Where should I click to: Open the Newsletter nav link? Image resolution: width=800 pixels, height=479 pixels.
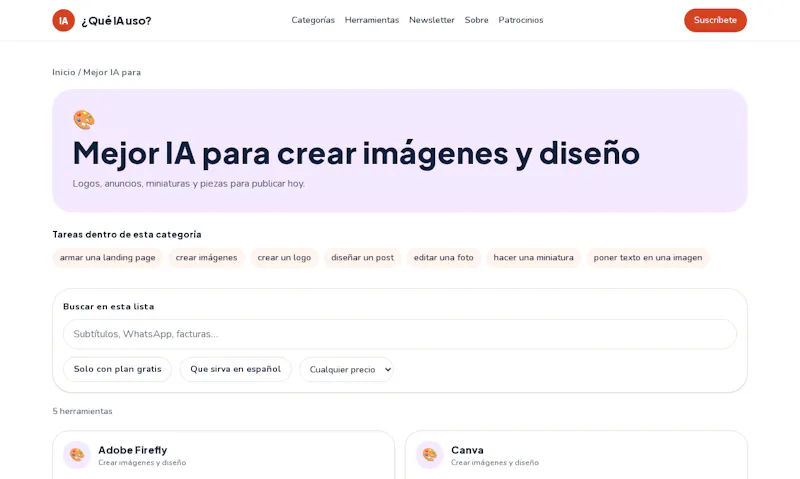point(432,20)
